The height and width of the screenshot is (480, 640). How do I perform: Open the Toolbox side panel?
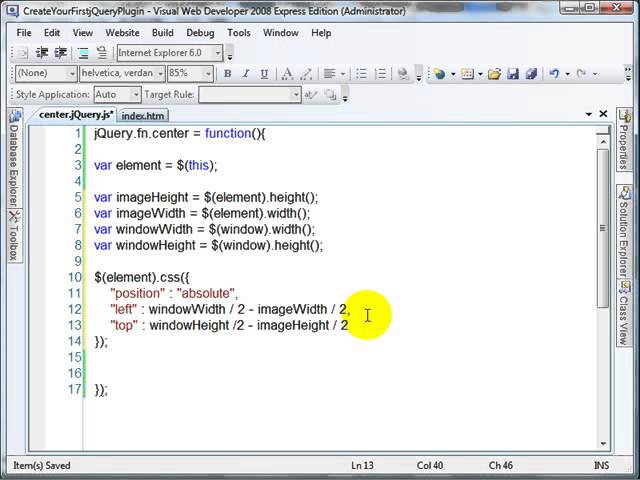14,236
